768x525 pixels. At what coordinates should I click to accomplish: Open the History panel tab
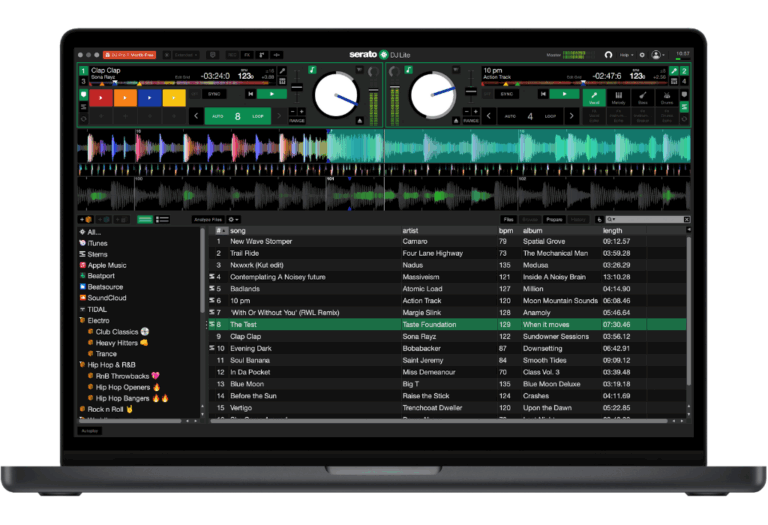coord(578,219)
